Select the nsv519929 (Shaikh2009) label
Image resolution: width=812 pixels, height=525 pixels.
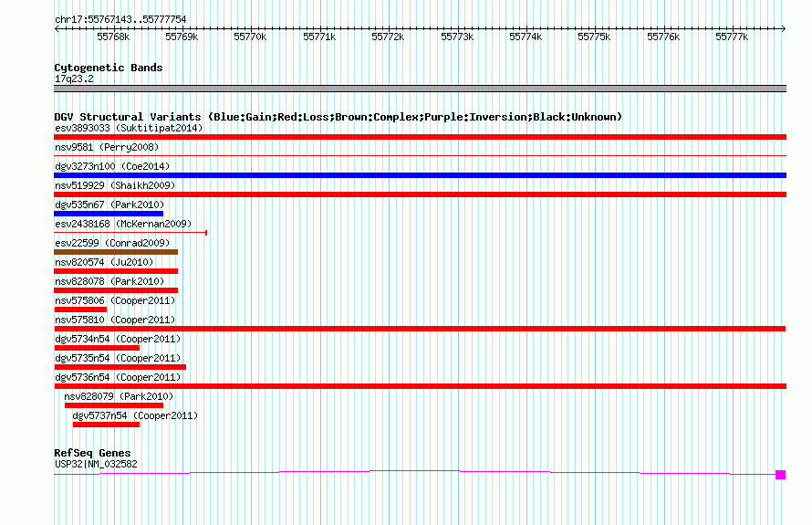pyautogui.click(x=115, y=185)
